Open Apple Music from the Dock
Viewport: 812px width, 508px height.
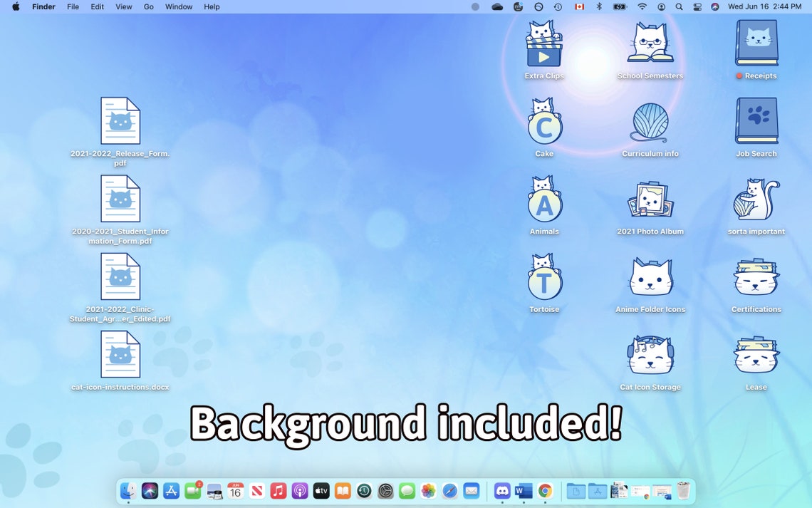(277, 491)
